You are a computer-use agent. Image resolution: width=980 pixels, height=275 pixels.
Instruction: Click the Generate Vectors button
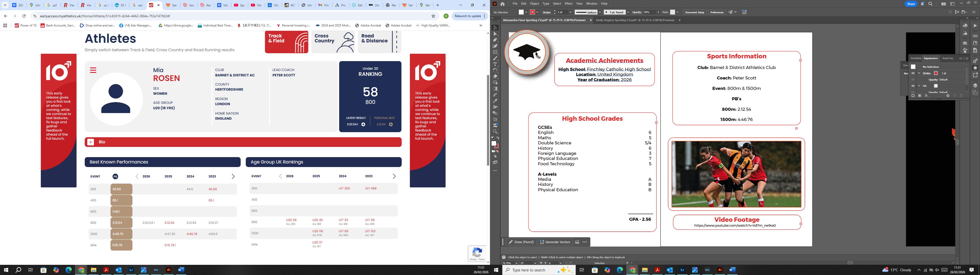555,242
